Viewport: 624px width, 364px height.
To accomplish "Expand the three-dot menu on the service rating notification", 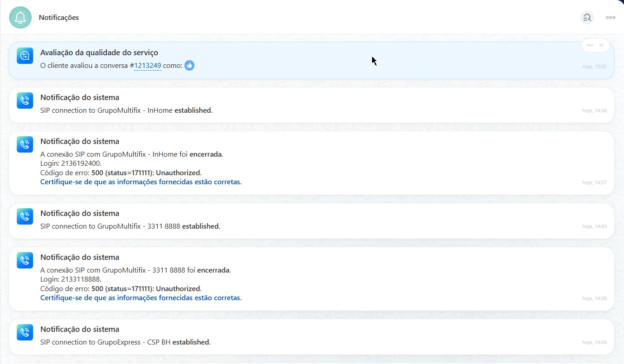I will coord(590,45).
